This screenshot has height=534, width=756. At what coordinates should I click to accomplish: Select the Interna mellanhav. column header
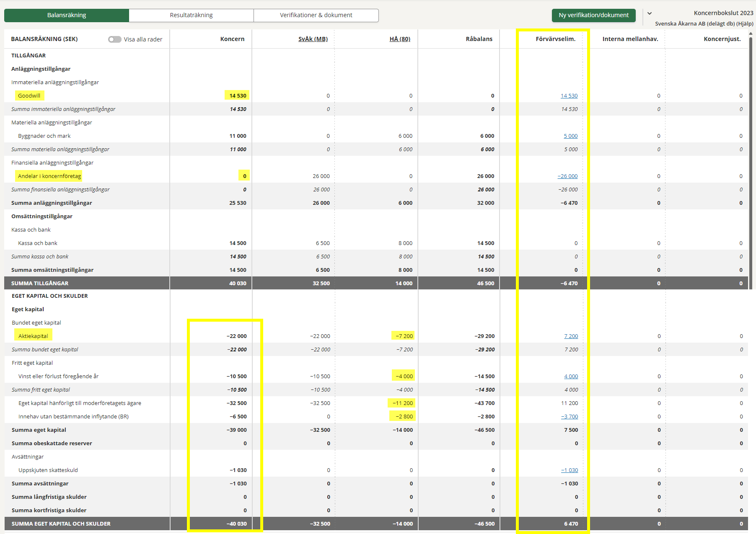(630, 39)
